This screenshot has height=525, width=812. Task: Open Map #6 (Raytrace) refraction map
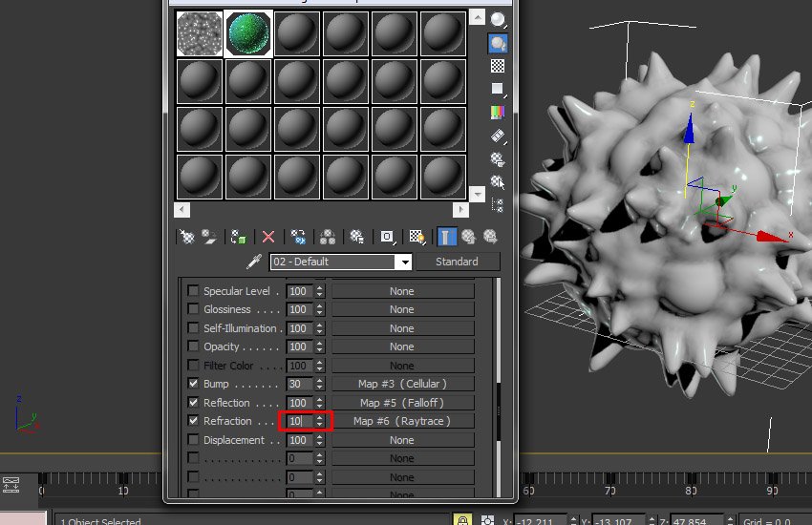pos(402,421)
